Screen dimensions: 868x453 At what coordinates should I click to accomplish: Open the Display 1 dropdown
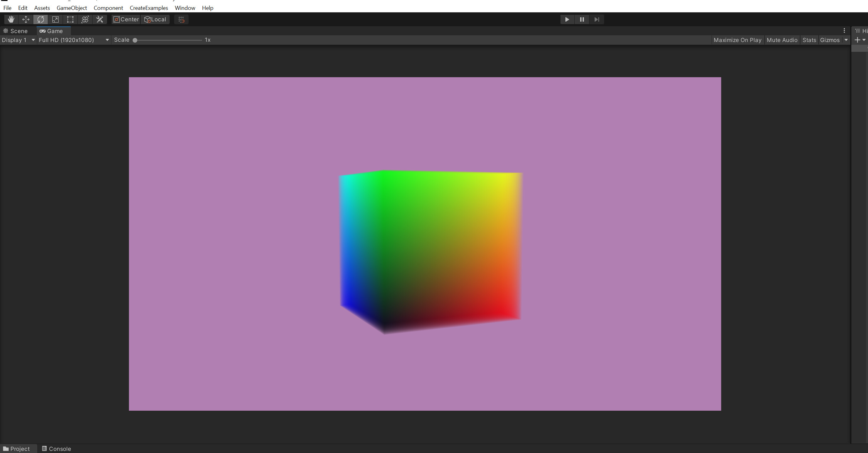(x=18, y=40)
